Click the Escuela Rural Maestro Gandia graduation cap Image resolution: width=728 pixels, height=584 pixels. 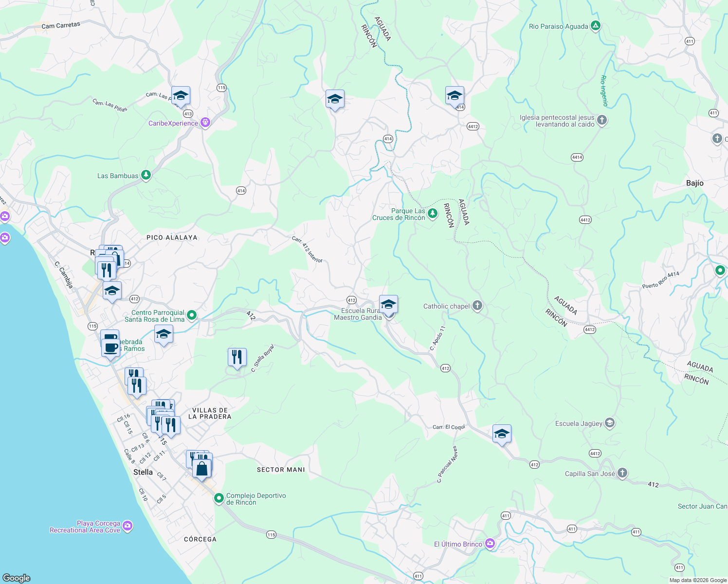(388, 304)
